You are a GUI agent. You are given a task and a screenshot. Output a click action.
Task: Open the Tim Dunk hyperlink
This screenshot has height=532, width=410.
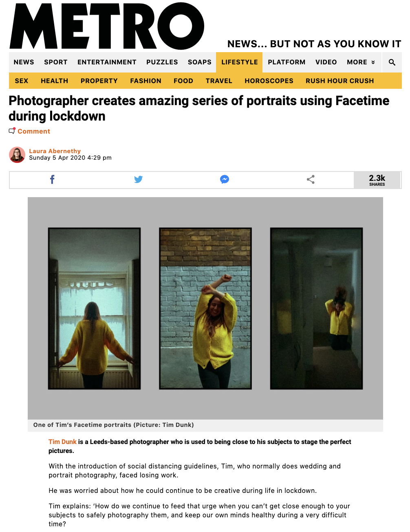point(62,442)
